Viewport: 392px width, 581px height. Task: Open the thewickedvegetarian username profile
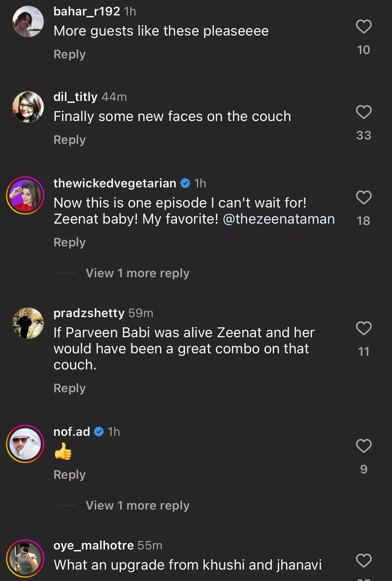point(115,183)
